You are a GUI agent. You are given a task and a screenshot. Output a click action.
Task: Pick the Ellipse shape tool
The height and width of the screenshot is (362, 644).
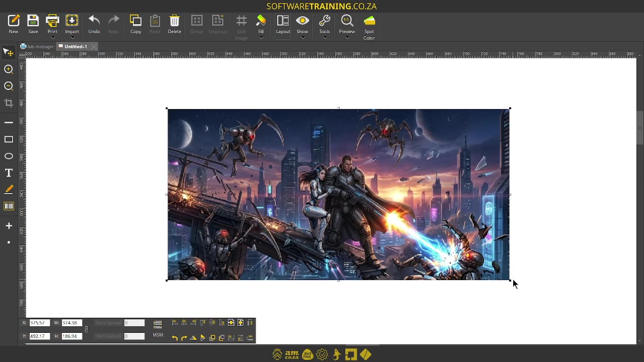click(x=9, y=156)
